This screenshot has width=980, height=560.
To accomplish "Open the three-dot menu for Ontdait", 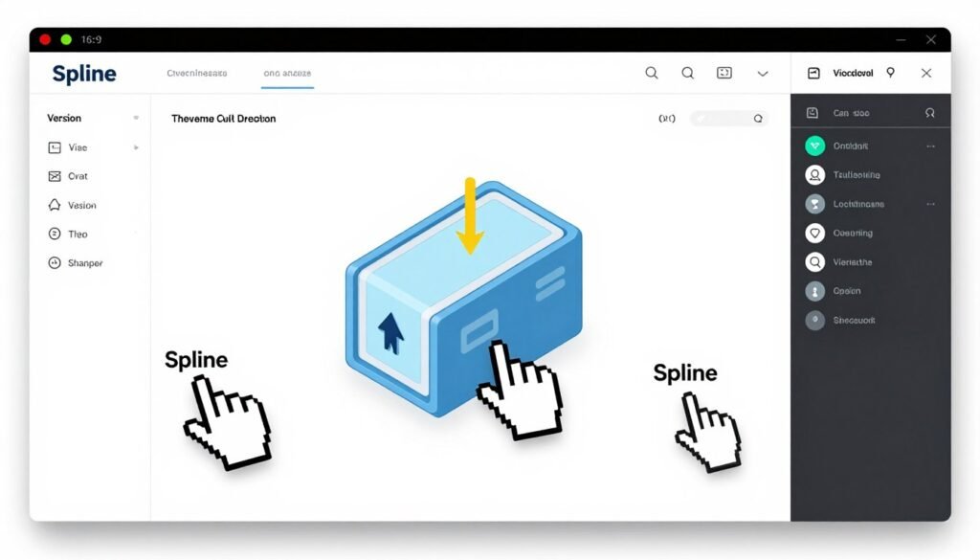I will [x=930, y=146].
